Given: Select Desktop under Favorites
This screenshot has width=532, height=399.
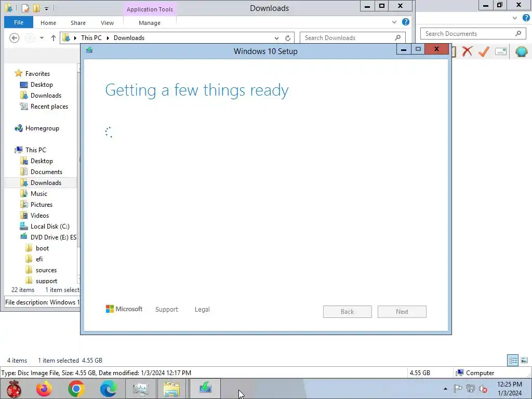Looking at the screenshot, I should click(42, 85).
